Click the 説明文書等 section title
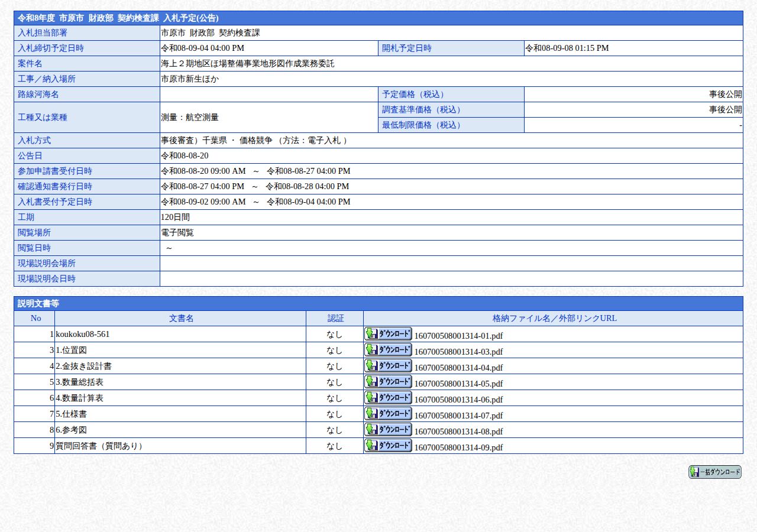This screenshot has width=757, height=532. click(38, 303)
